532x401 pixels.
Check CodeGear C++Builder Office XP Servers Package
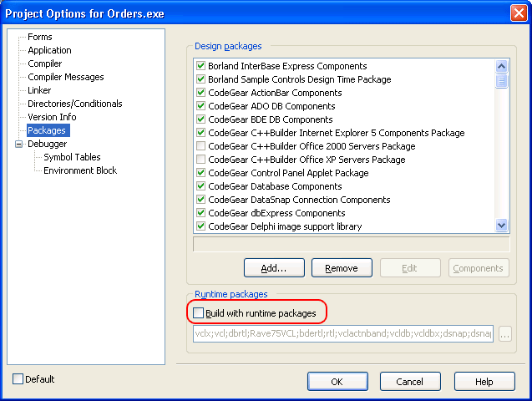[200, 160]
